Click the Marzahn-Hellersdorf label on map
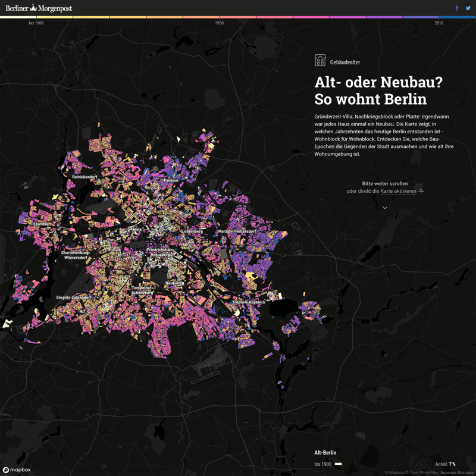Image resolution: width=476 pixels, height=476 pixels. click(236, 231)
